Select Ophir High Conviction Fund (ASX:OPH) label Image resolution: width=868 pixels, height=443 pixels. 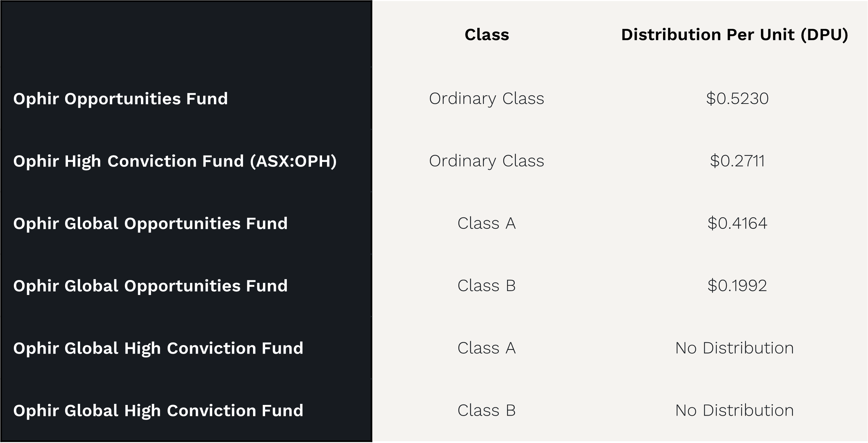pos(175,162)
